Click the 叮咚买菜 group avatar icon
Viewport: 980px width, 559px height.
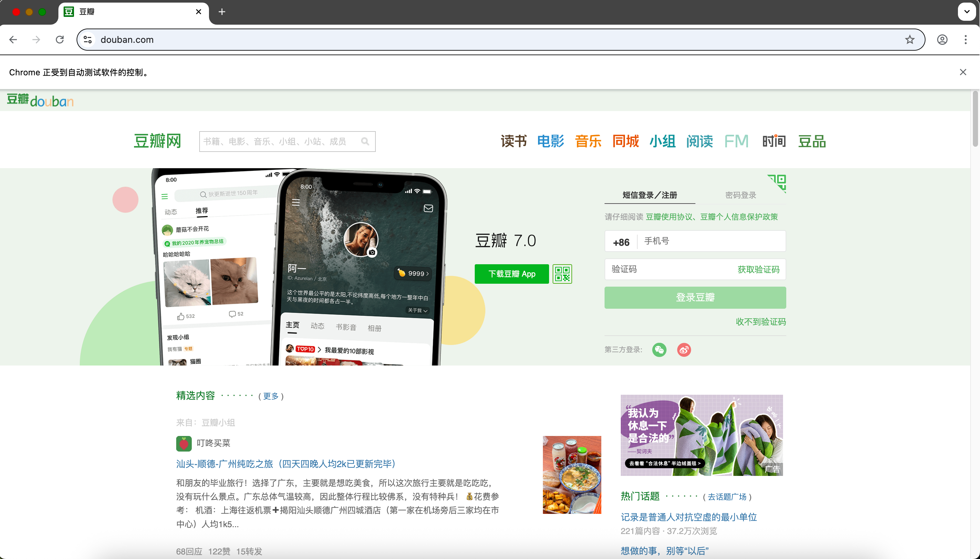tap(184, 443)
